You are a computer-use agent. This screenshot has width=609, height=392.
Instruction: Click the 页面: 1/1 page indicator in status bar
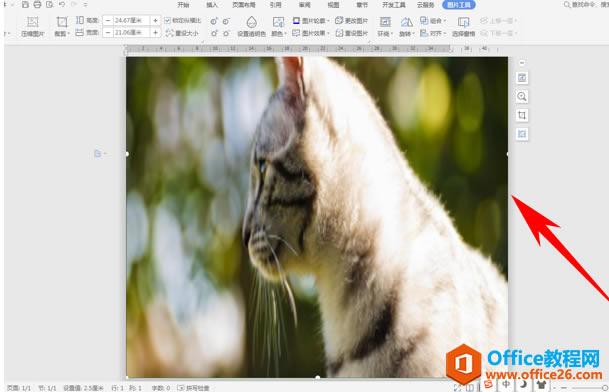[19, 388]
